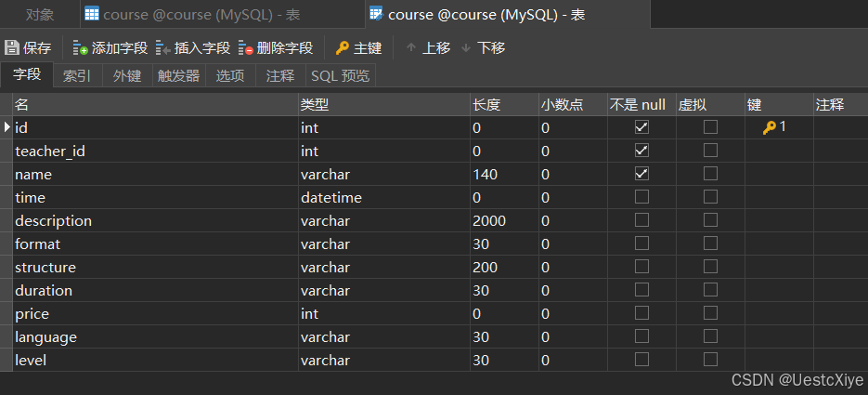Click the row pointer arrow beside id
This screenshot has width=868, height=395.
[7, 127]
